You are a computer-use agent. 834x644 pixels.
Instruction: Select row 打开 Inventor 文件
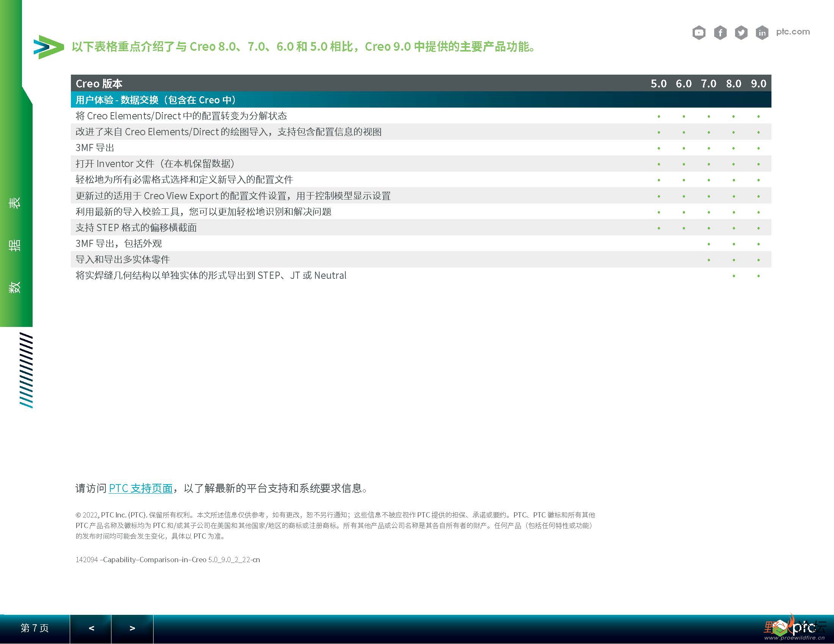(421, 164)
